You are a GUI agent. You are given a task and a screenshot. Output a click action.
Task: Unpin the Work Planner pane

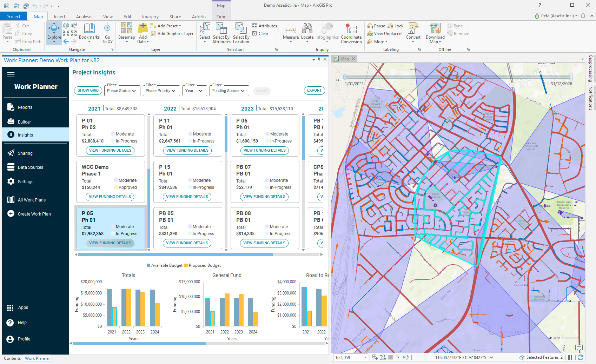tap(319, 60)
